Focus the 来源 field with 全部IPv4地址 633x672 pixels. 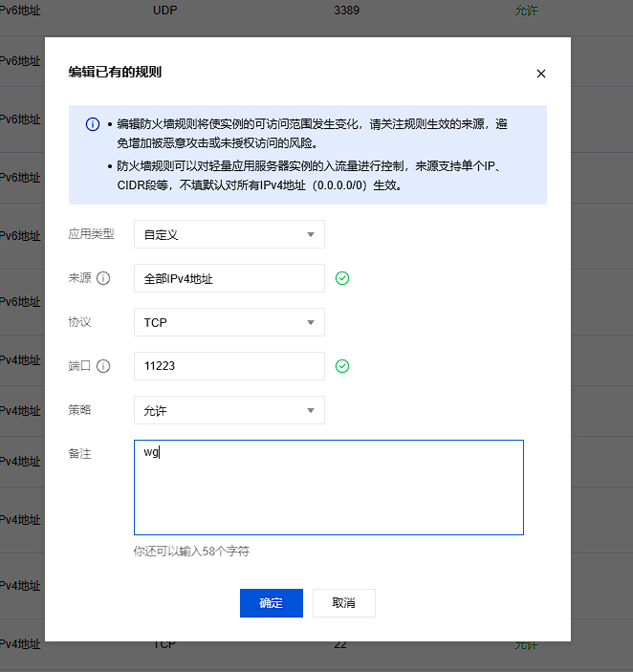point(229,278)
